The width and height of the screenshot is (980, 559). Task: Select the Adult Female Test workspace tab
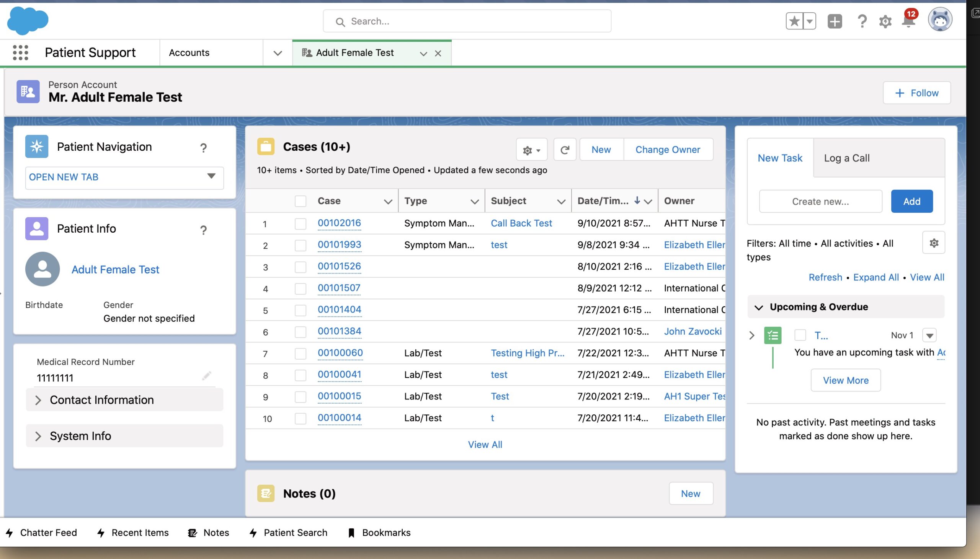tap(355, 52)
